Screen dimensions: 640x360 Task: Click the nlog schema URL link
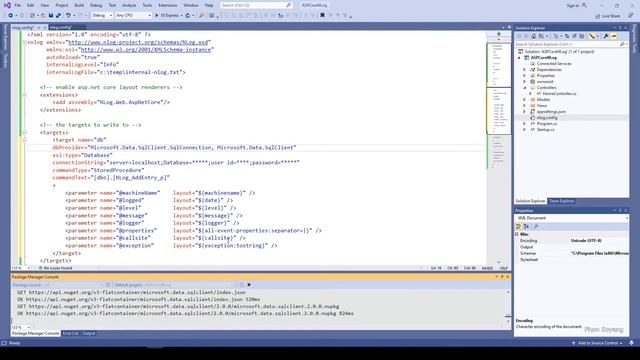tap(138, 42)
